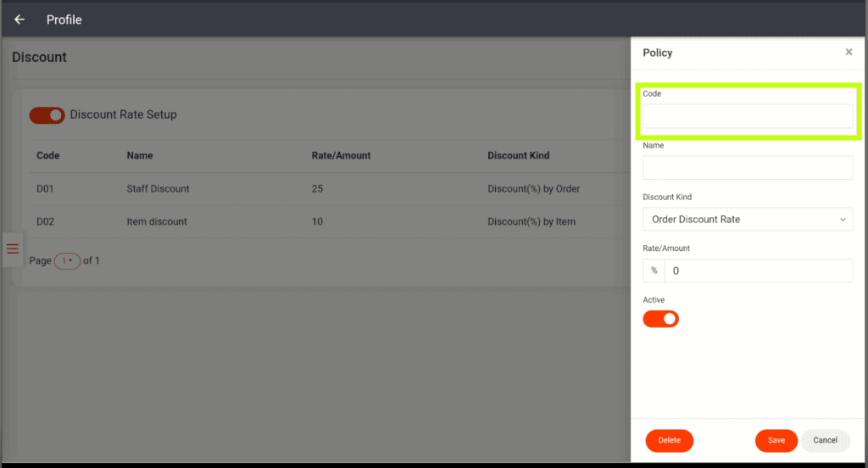Turn off the Active toggle

pyautogui.click(x=660, y=319)
